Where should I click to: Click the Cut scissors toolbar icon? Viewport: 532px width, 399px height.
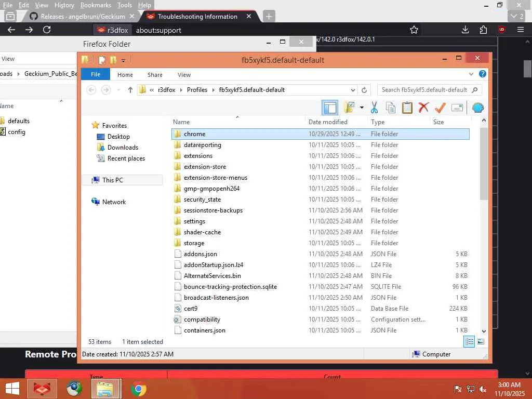[374, 108]
